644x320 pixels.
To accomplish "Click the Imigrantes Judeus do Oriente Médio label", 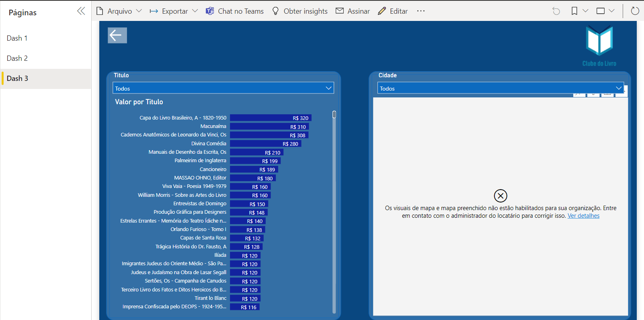I will click(x=174, y=264).
